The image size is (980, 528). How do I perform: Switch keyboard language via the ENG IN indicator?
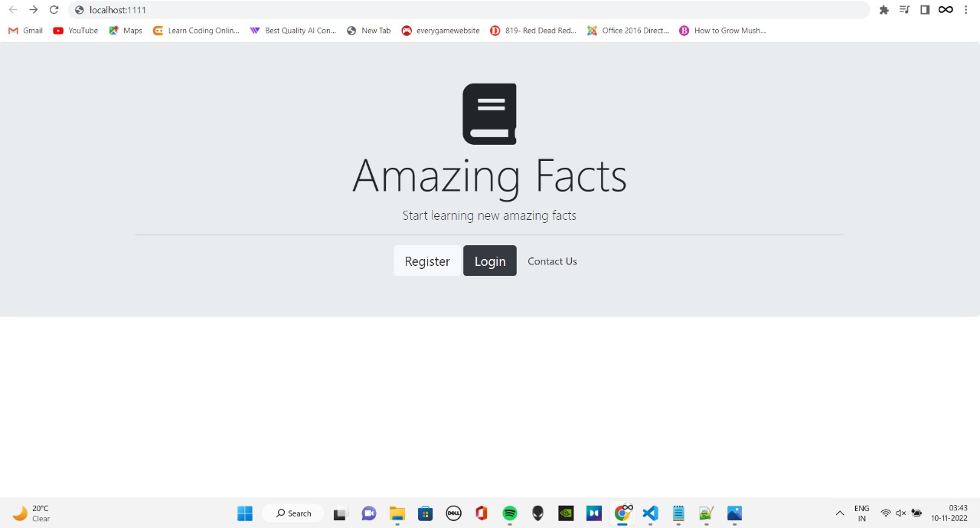(861, 513)
